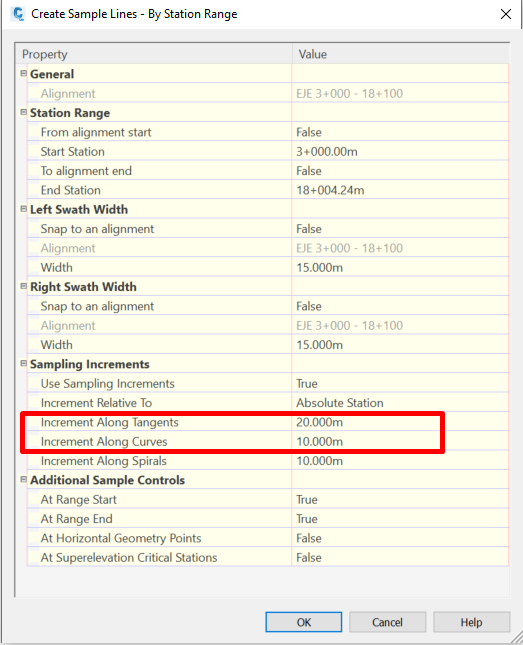Open Increment Relative To Absolute Station dropdown
523x645 pixels.
tap(400, 403)
